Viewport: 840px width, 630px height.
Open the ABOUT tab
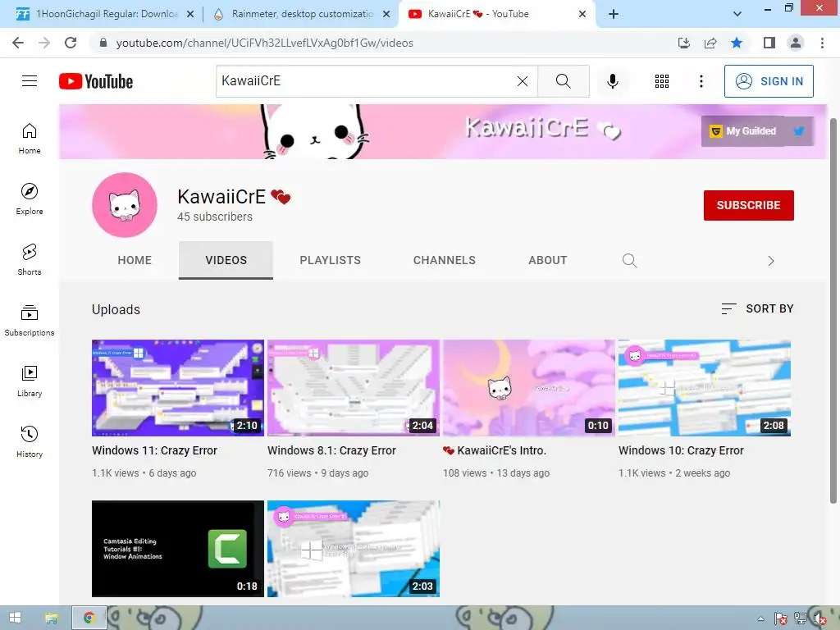(547, 260)
